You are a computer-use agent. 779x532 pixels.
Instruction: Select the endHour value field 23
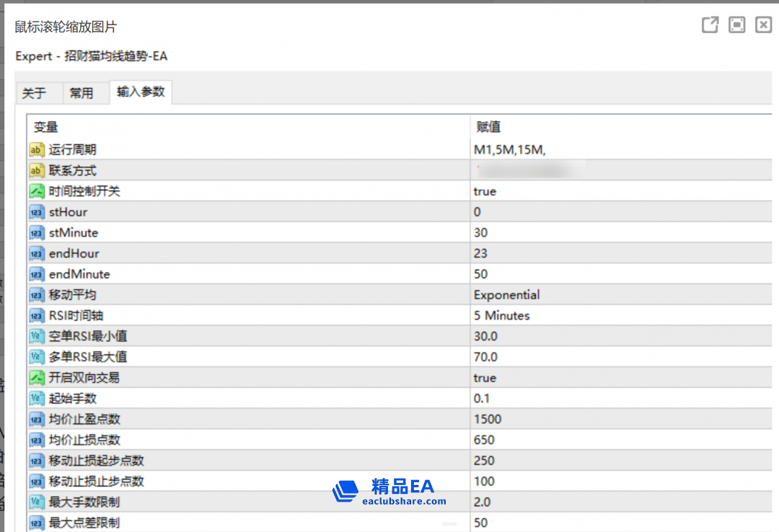481,254
